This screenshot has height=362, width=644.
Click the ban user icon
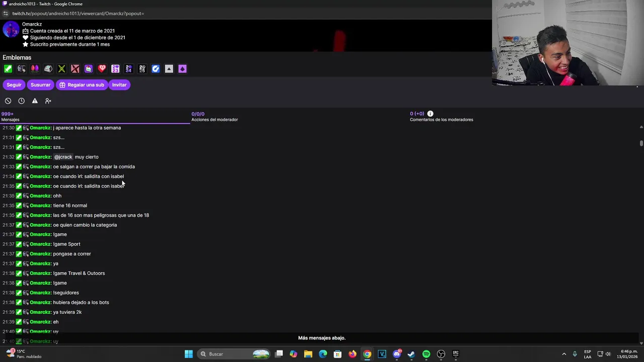(x=8, y=101)
